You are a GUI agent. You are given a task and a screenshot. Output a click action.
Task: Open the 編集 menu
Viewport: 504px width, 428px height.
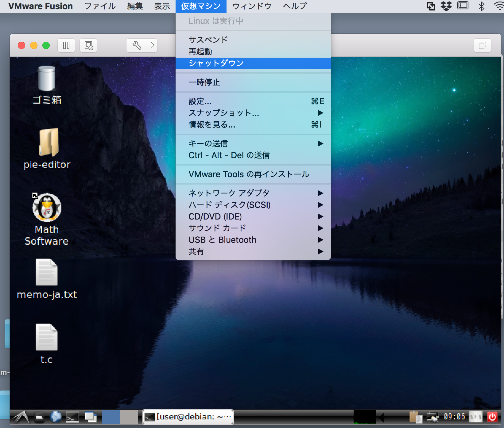coord(135,6)
